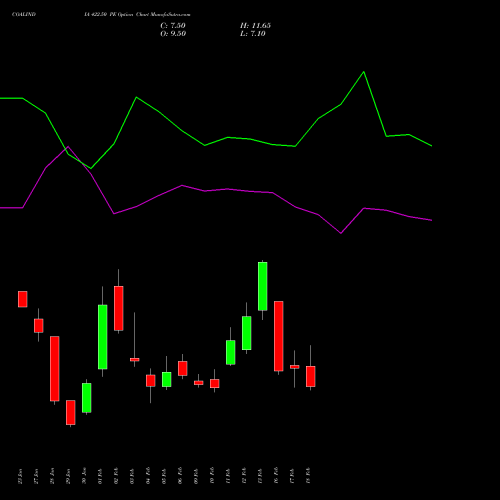
Task: Click the tall green candle above 01 Feb
Action: coord(103,337)
